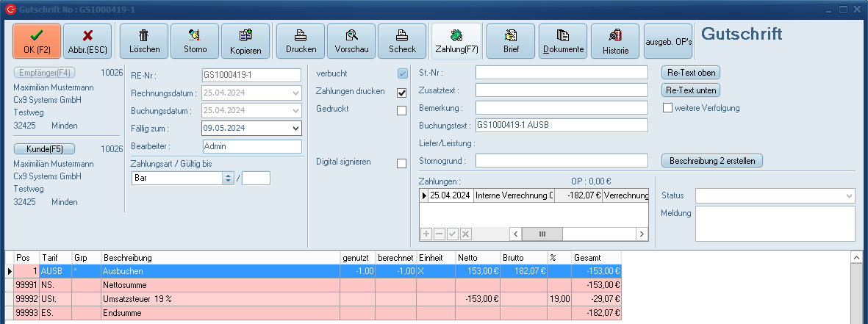Enable the Gedruckt checkbox
Viewport: 868px width, 324px height.
coord(402,110)
